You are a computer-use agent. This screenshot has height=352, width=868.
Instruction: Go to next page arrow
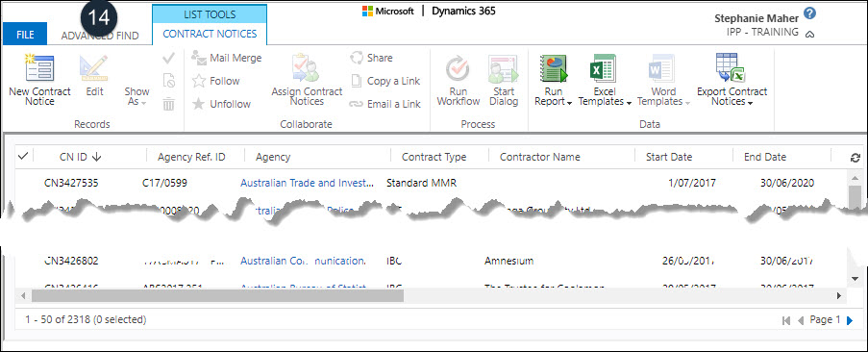[850, 320]
